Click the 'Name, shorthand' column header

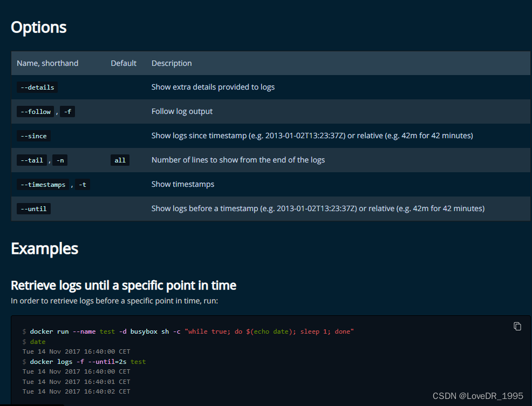(47, 63)
